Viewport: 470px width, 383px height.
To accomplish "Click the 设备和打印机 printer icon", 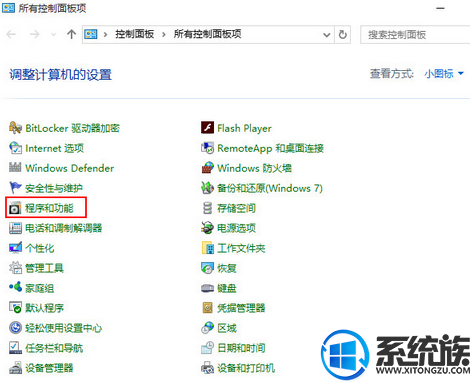I will pos(207,368).
